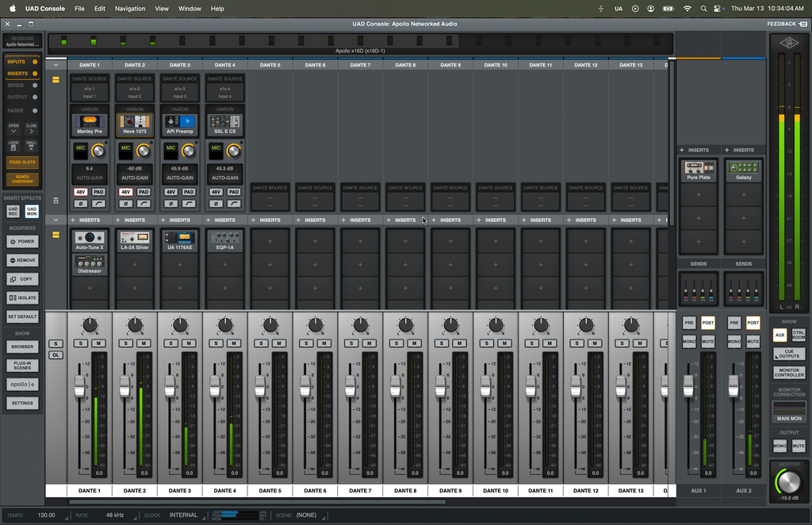Collapse the inserts section chevron
The height and width of the screenshot is (525, 812).
[x=56, y=220]
